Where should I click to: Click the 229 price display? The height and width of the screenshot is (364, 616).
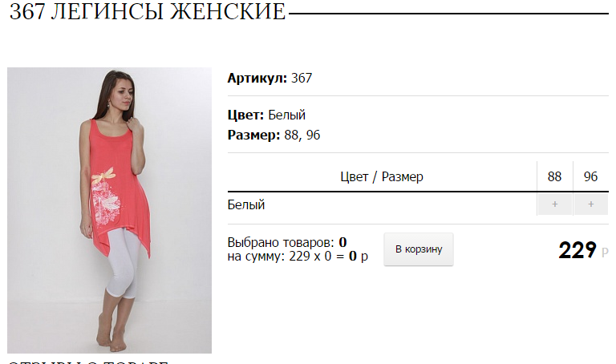pyautogui.click(x=577, y=250)
